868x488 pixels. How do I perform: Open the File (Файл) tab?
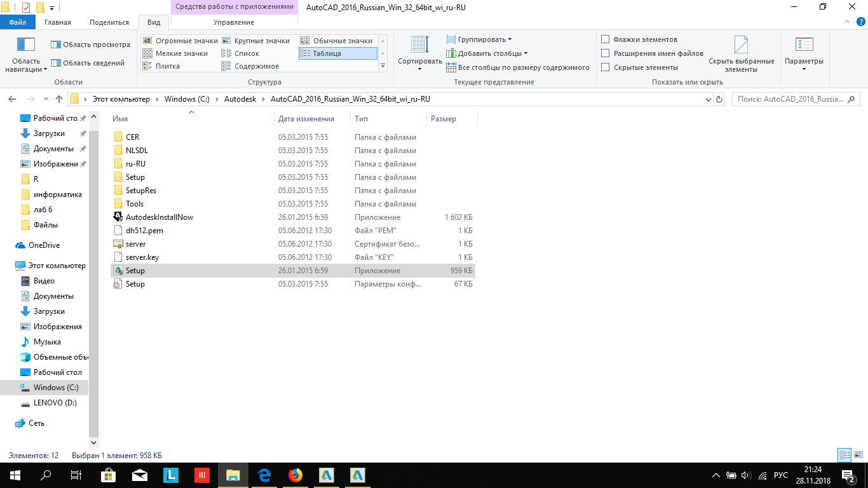point(18,22)
